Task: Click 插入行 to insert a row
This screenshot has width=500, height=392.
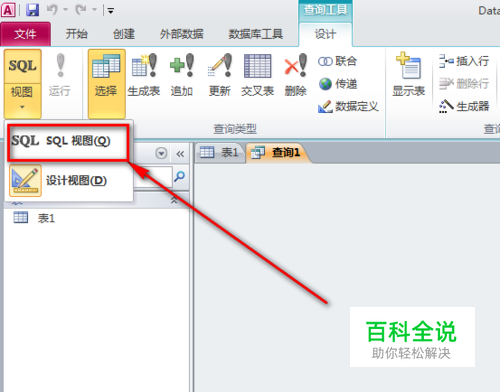Action: point(464,61)
